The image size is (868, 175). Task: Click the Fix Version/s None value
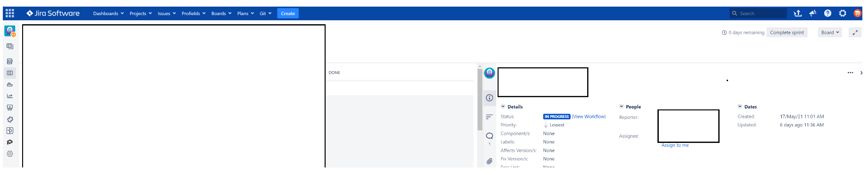click(x=549, y=159)
